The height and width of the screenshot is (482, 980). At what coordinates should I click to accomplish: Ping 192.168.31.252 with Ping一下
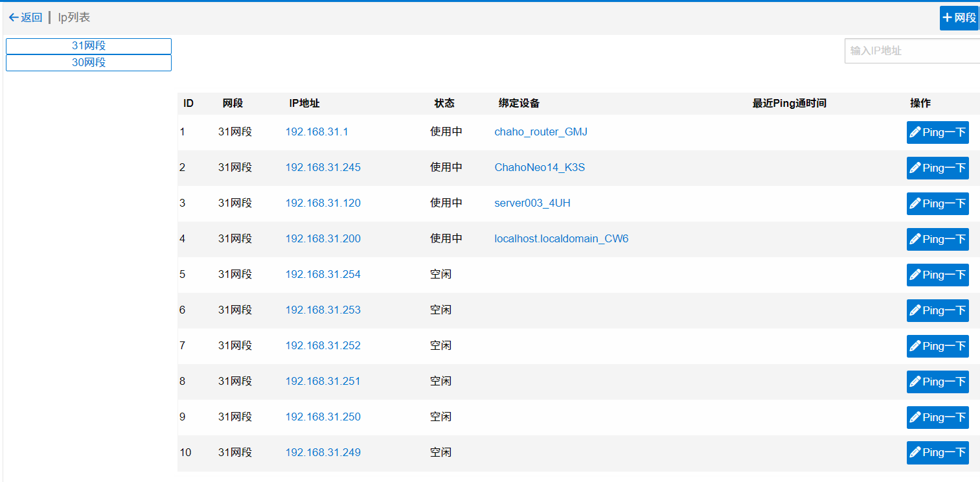click(x=937, y=346)
